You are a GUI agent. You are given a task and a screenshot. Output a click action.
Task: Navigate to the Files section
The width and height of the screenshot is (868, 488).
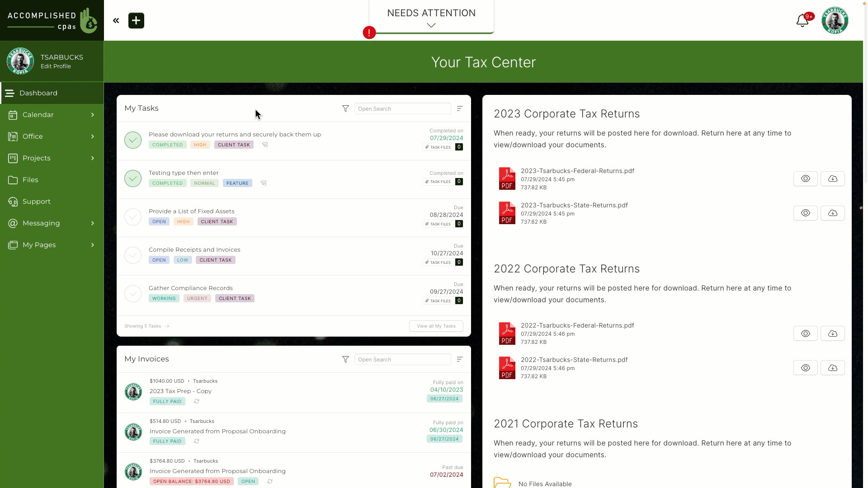30,179
